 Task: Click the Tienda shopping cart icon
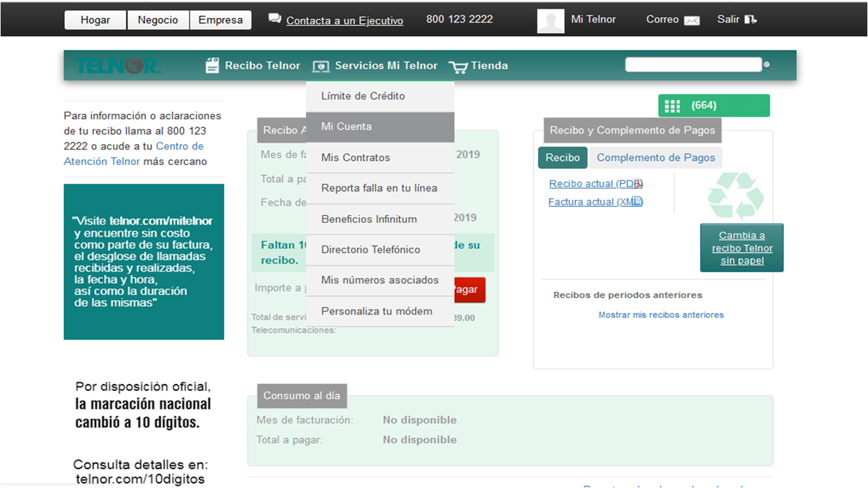(x=458, y=67)
